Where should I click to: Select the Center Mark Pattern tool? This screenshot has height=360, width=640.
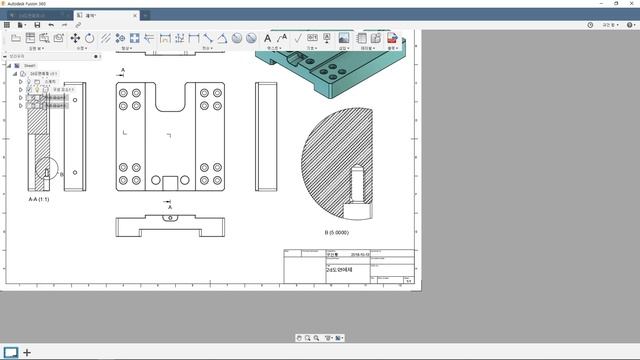pyautogui.click(x=120, y=38)
